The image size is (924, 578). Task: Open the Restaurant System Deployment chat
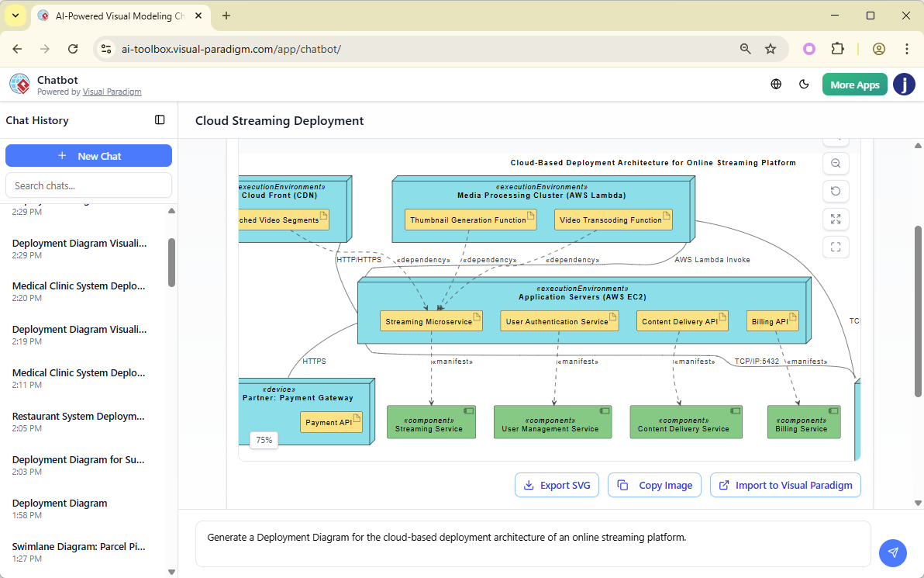pos(78,416)
